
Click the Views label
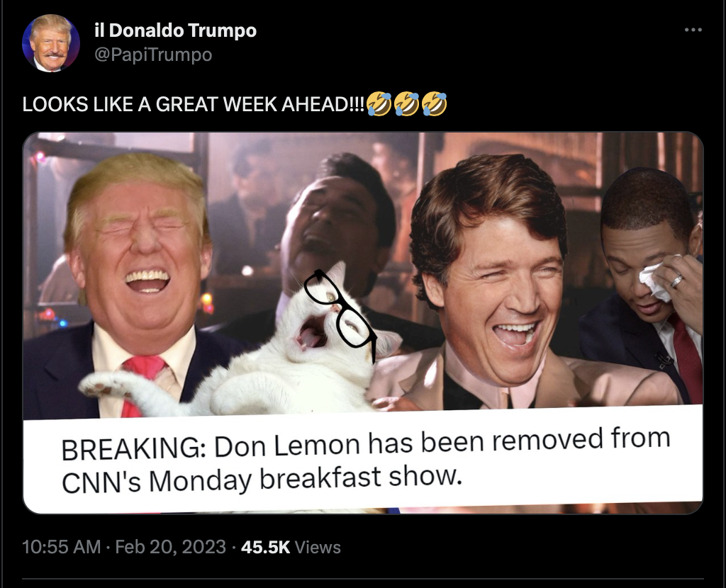tap(318, 548)
